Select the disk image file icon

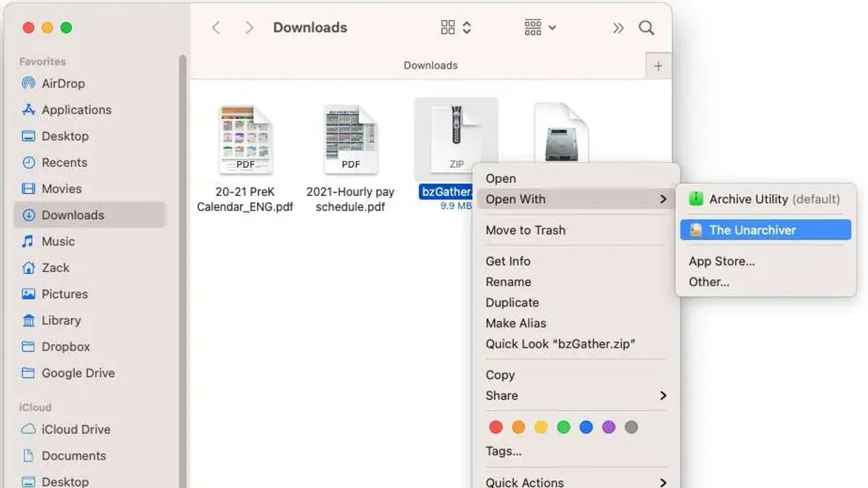[x=561, y=134]
